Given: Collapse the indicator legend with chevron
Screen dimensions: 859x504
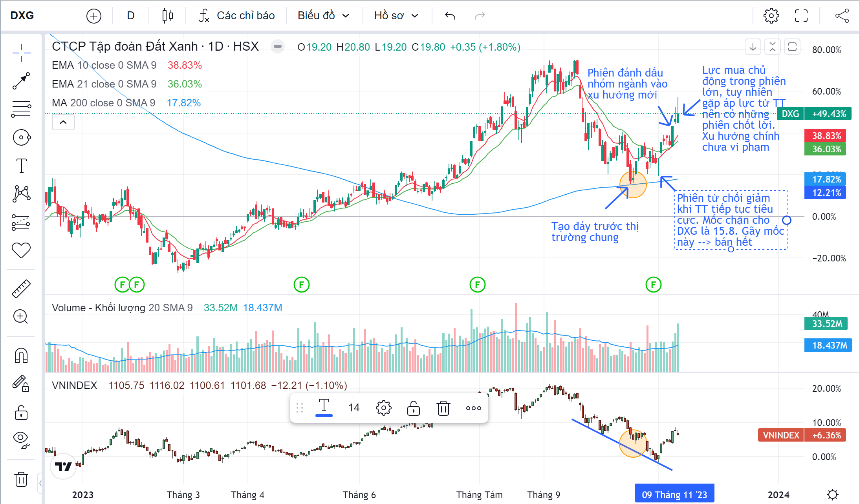Looking at the screenshot, I should point(63,122).
